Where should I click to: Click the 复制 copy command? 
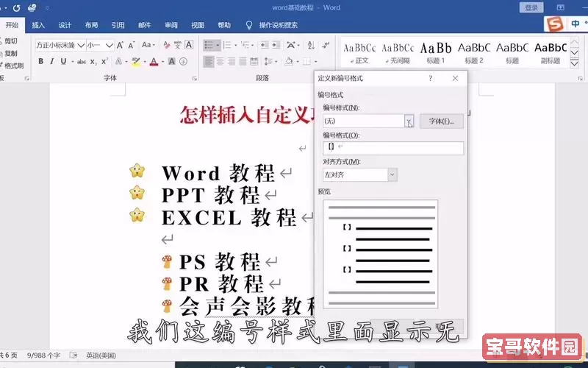[11, 53]
